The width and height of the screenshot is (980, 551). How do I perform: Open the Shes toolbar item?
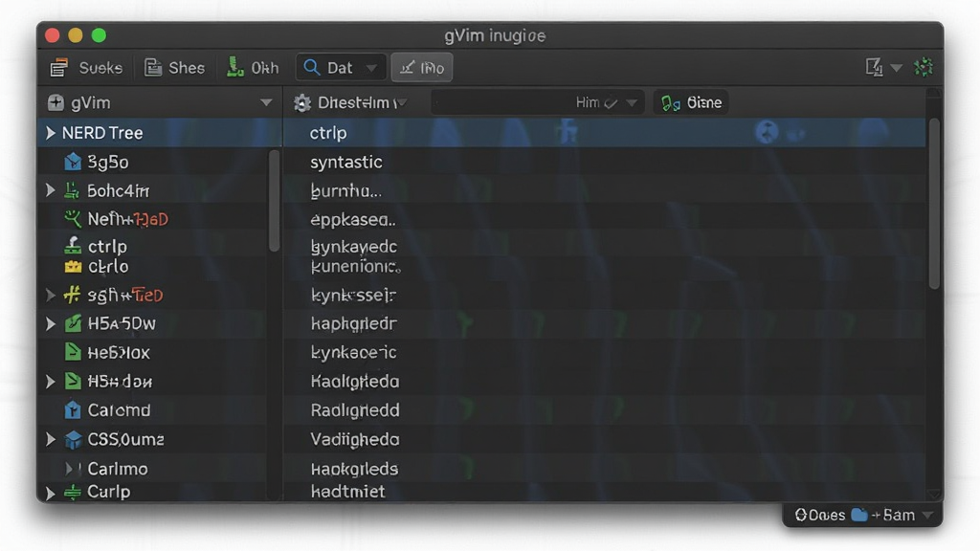[x=174, y=68]
